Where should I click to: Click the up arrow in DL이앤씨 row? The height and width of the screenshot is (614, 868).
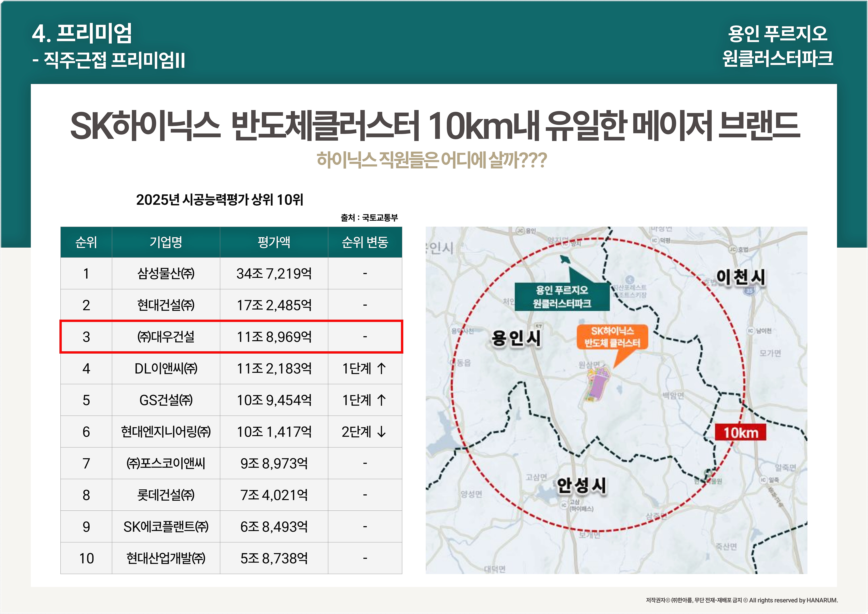coord(381,368)
